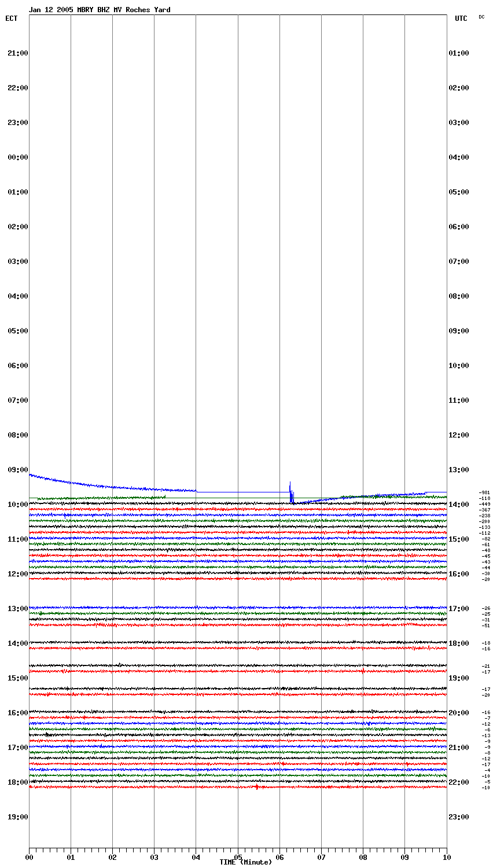493x868 pixels.
Task: Click minute label 08 on bottom axis
Action: (x=363, y=858)
